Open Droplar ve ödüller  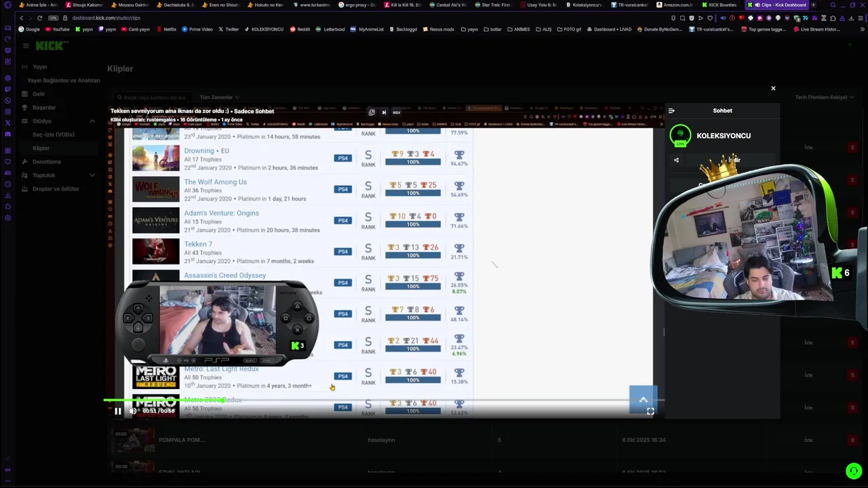pyautogui.click(x=56, y=189)
